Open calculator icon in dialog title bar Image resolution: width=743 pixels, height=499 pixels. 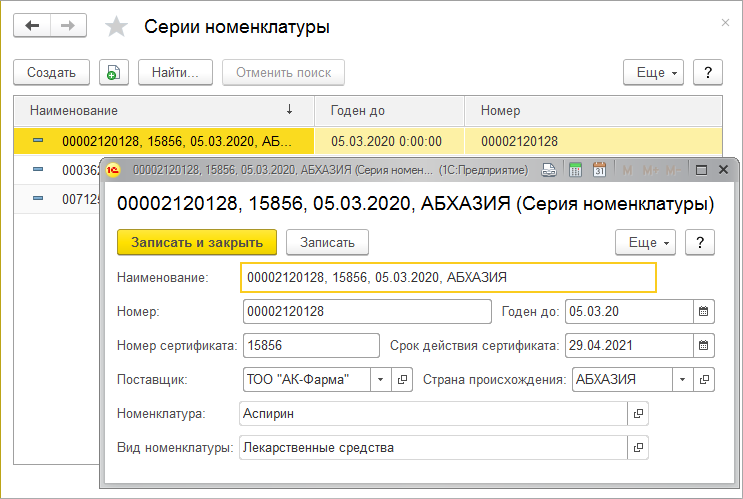576,170
